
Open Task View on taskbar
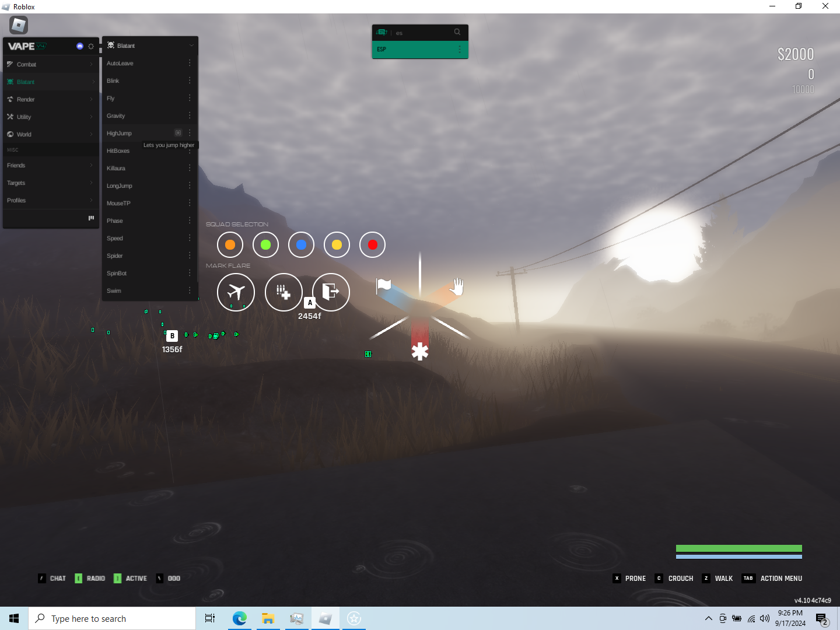[x=210, y=618]
